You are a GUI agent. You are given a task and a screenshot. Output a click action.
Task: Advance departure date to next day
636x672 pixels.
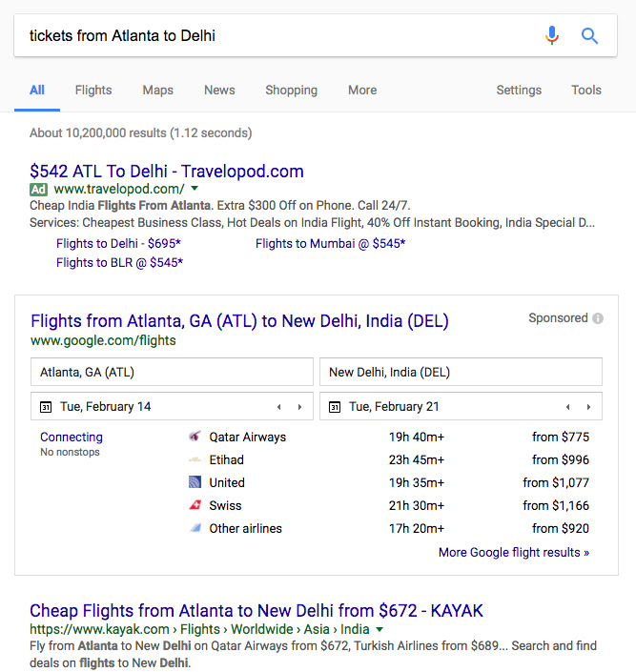click(x=299, y=407)
